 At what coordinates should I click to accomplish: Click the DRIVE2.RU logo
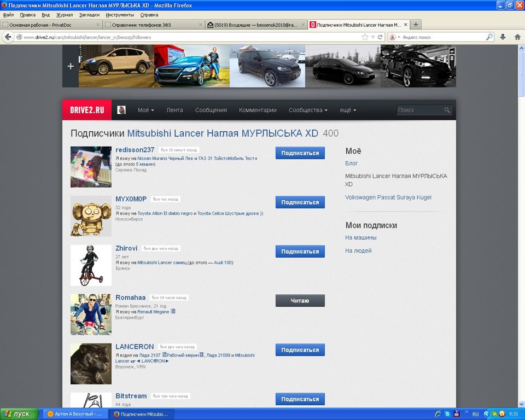point(87,110)
